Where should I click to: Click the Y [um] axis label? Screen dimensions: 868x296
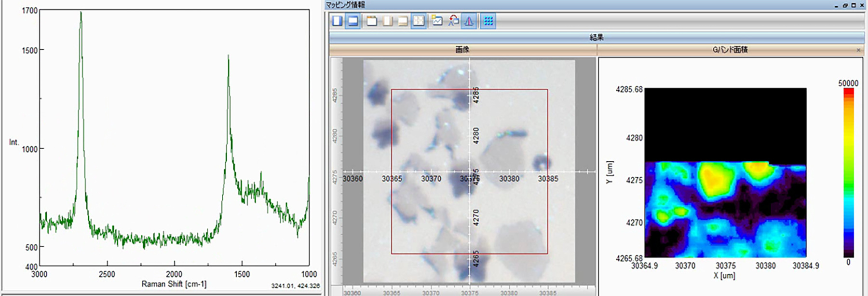point(610,172)
